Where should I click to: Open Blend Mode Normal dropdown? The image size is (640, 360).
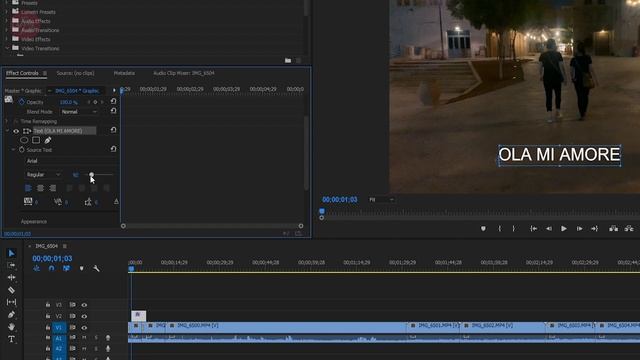point(79,112)
